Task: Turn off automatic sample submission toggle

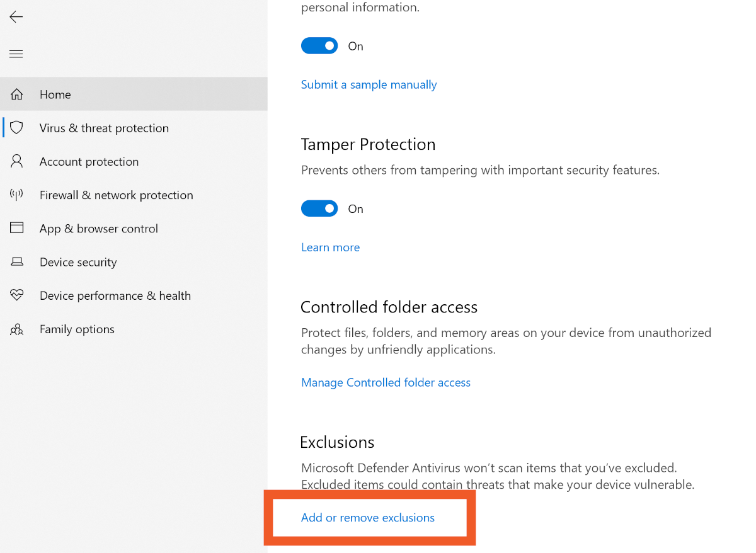Action: coord(319,46)
